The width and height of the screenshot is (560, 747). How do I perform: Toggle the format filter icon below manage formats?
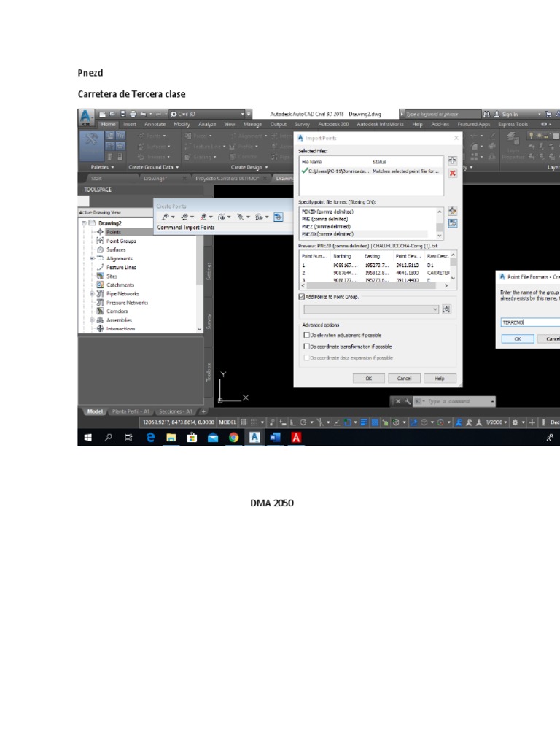(x=452, y=223)
